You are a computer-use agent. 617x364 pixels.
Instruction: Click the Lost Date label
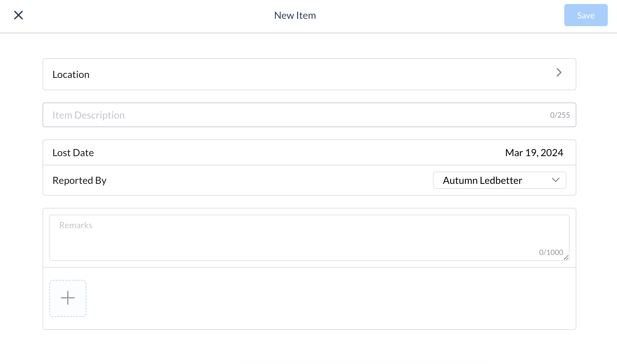(x=73, y=152)
